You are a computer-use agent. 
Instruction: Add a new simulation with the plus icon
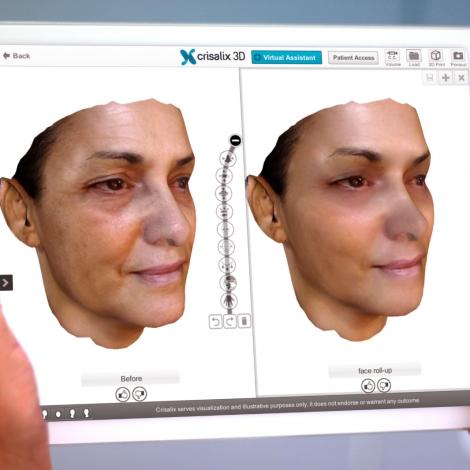445,78
